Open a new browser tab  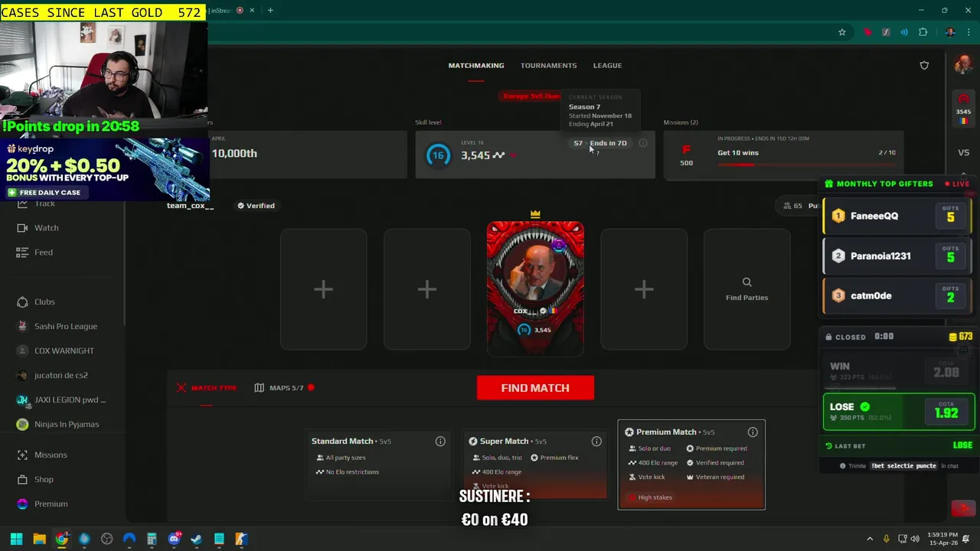[270, 11]
